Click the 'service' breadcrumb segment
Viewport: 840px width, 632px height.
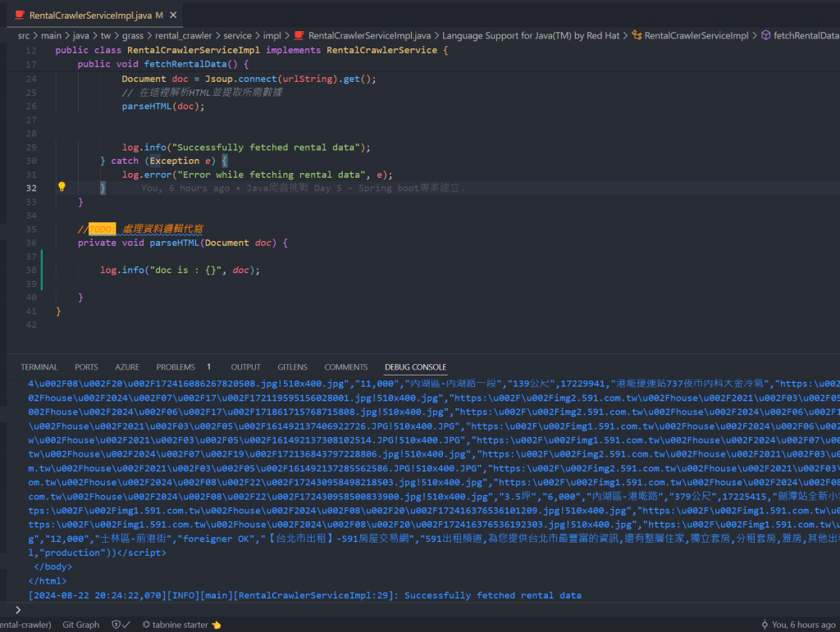pos(237,35)
